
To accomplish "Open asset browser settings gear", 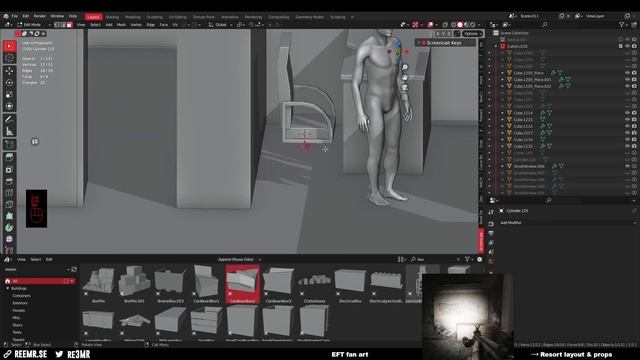I will (x=480, y=260).
